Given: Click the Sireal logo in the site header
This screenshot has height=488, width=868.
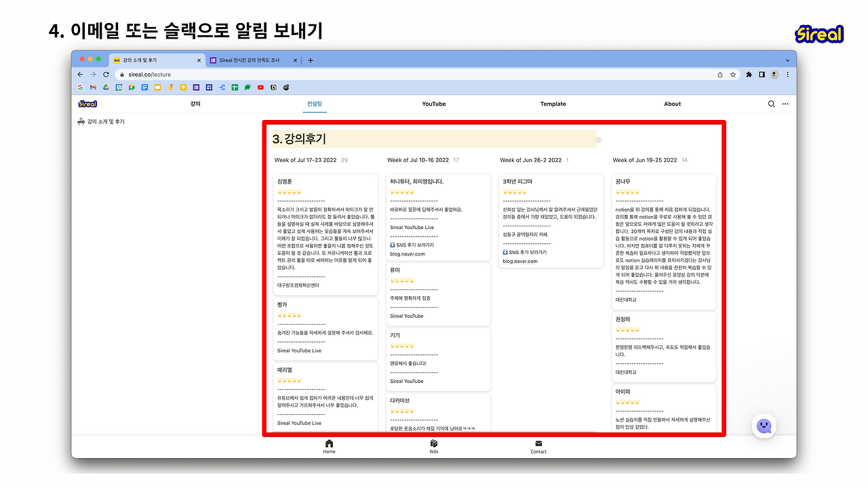Looking at the screenshot, I should 87,104.
